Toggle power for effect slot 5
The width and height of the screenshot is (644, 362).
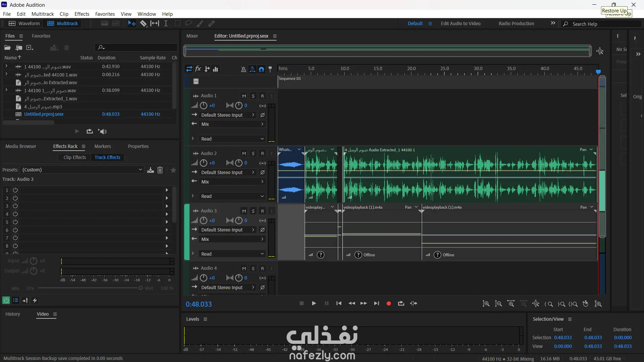[x=15, y=222]
